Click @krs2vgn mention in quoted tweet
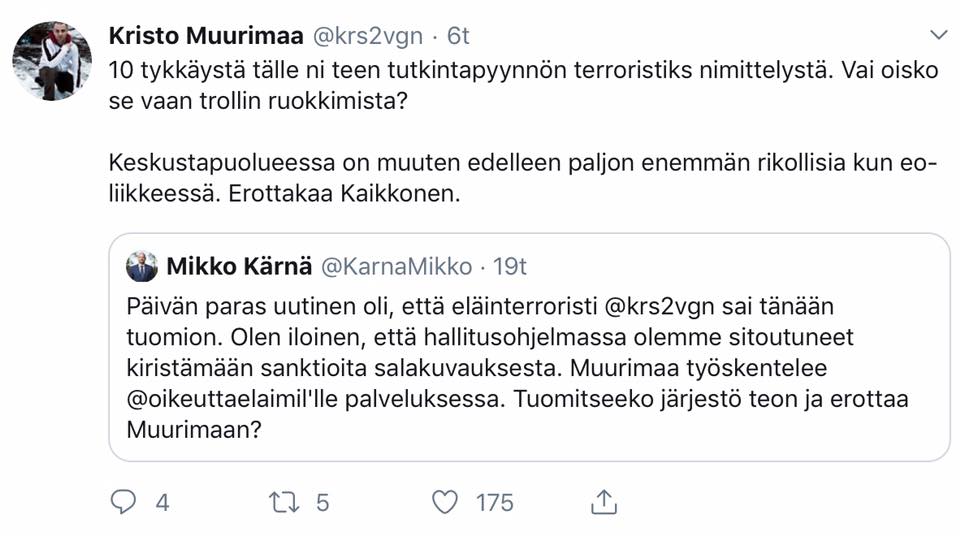 [659, 306]
